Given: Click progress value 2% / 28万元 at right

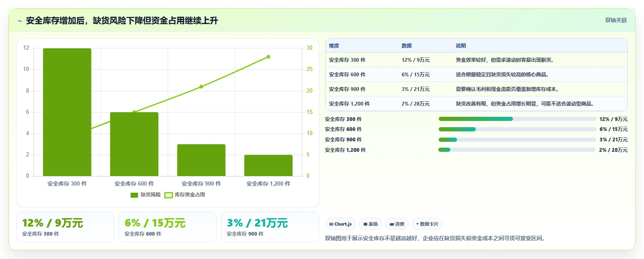Looking at the screenshot, I should (x=613, y=150).
